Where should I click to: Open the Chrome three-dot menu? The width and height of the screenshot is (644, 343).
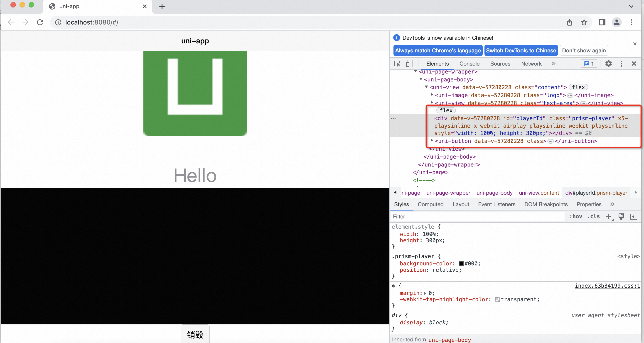[x=631, y=22]
